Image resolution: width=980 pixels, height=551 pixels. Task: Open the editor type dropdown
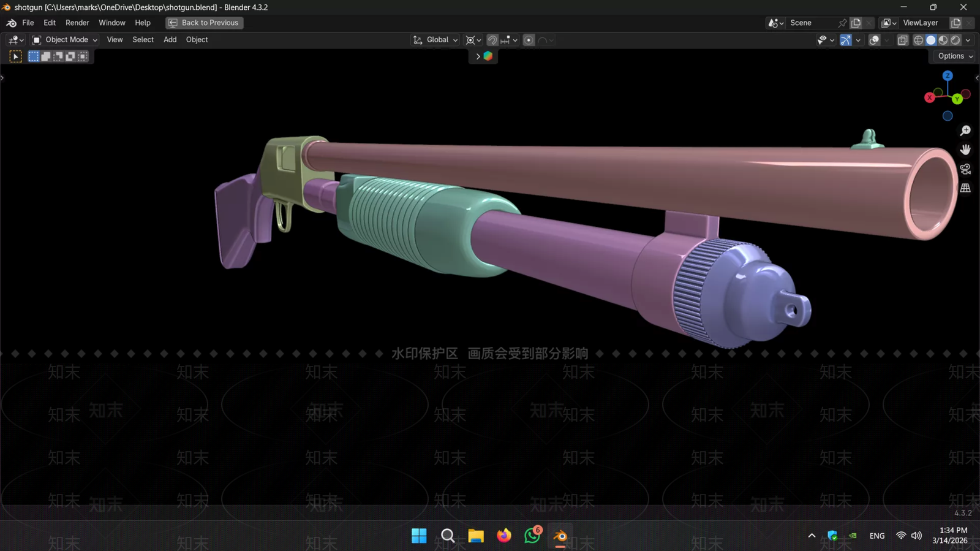pos(16,40)
